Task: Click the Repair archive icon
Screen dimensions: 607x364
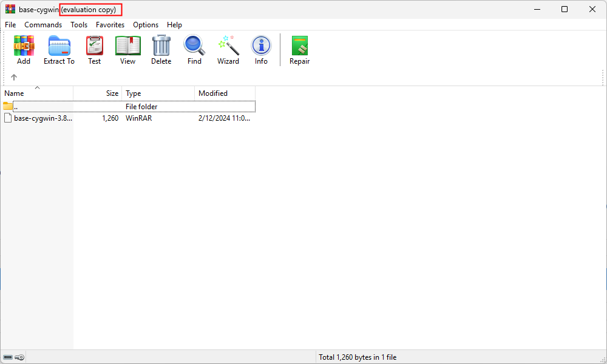Action: [300, 45]
